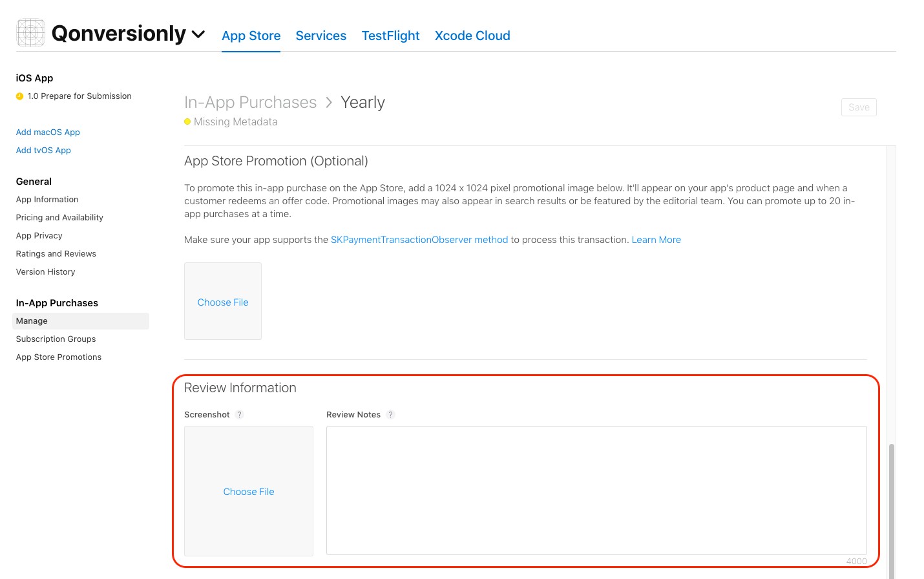The image size is (924, 579).
Task: Open the SKPaymentTransactionObserver documentation link
Action: tap(419, 240)
